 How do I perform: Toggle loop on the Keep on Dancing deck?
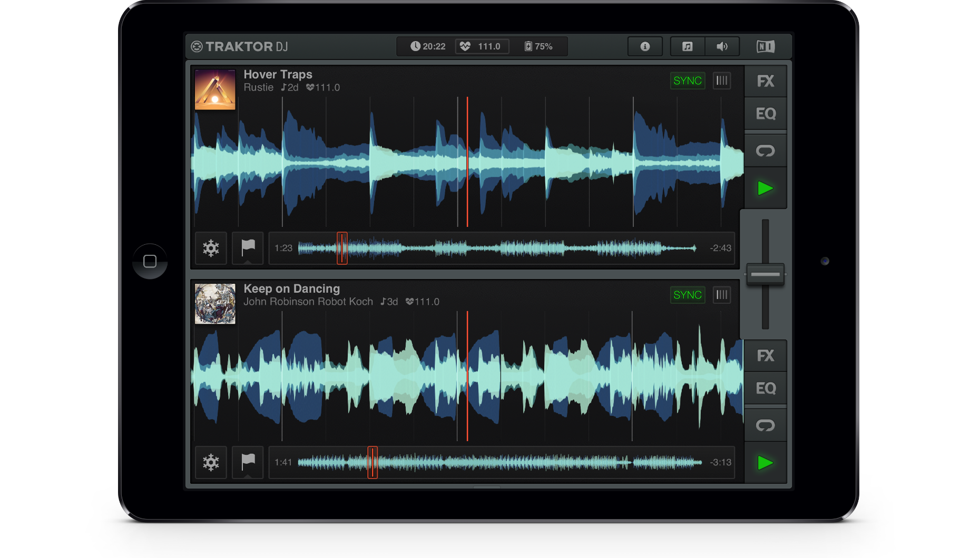(765, 425)
